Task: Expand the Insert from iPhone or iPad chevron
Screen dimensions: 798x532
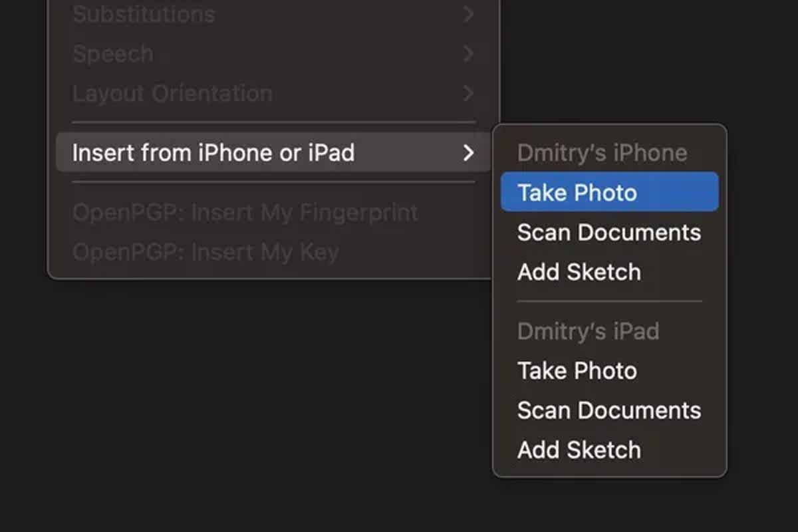Action: pyautogui.click(x=469, y=153)
